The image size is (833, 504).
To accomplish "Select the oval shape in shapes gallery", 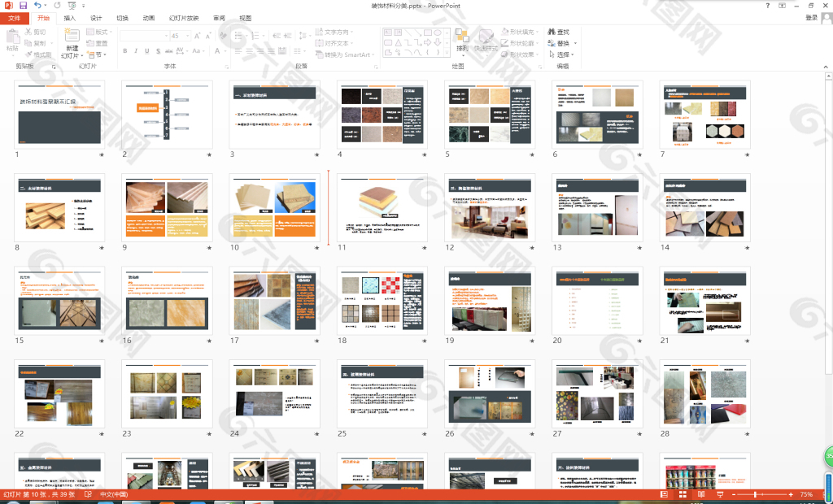I will [x=437, y=33].
